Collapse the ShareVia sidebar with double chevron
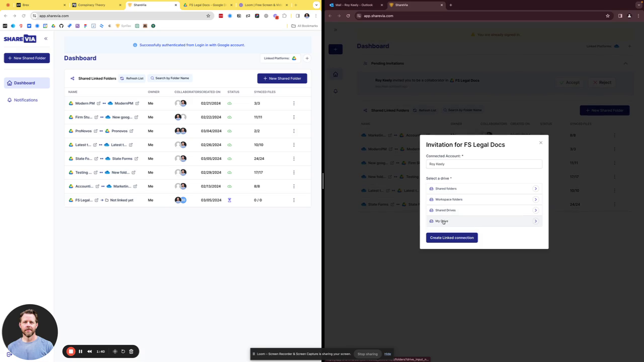The image size is (644, 362). pyautogui.click(x=45, y=39)
